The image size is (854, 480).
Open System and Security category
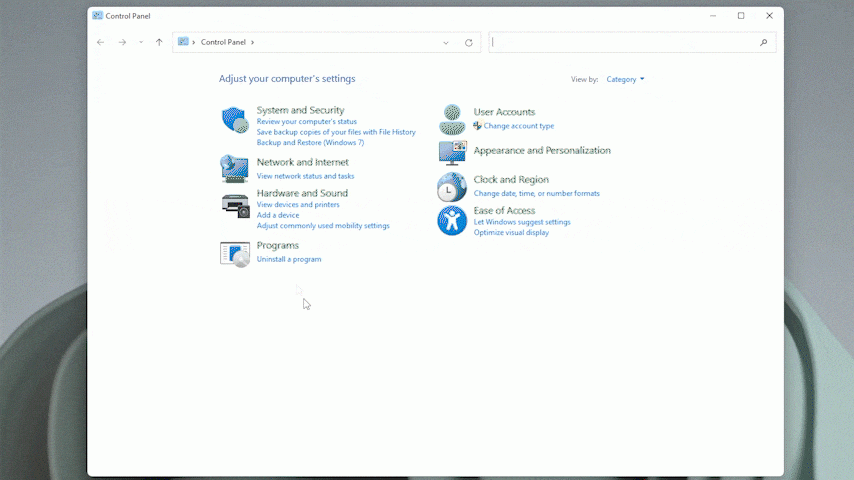click(301, 110)
